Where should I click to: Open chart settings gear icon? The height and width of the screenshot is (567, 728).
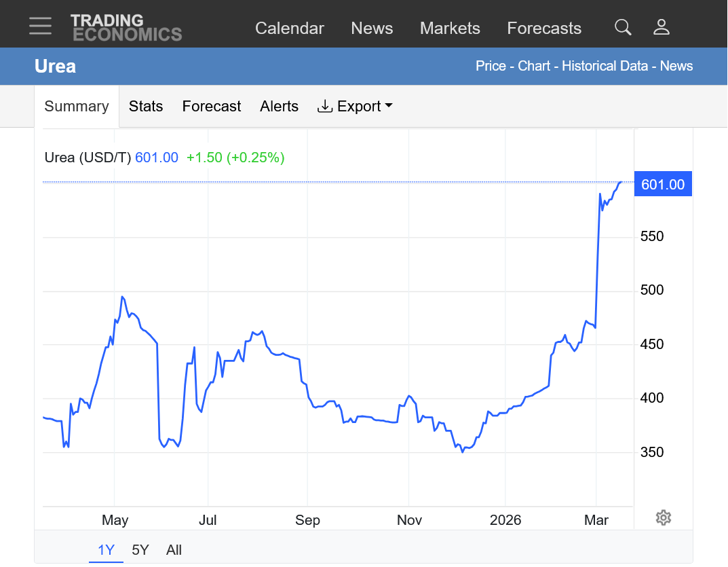tap(663, 518)
